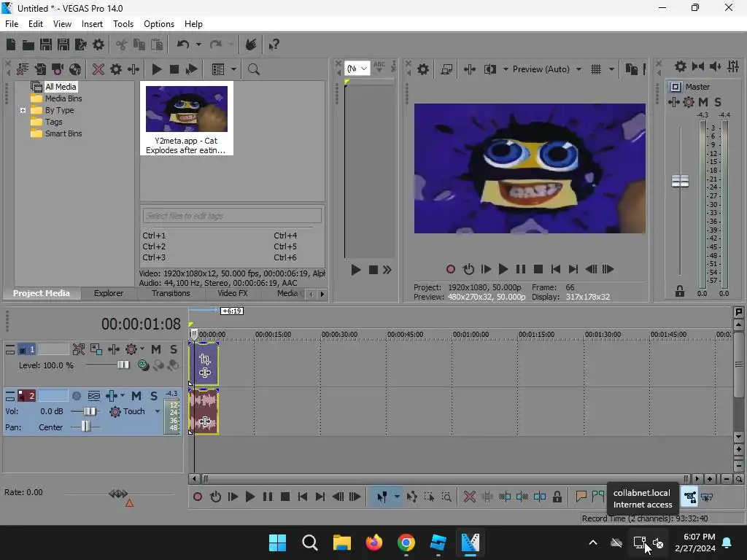747x560 pixels.
Task: Open Normal Edit Tool dropdown arrow
Action: (x=397, y=497)
